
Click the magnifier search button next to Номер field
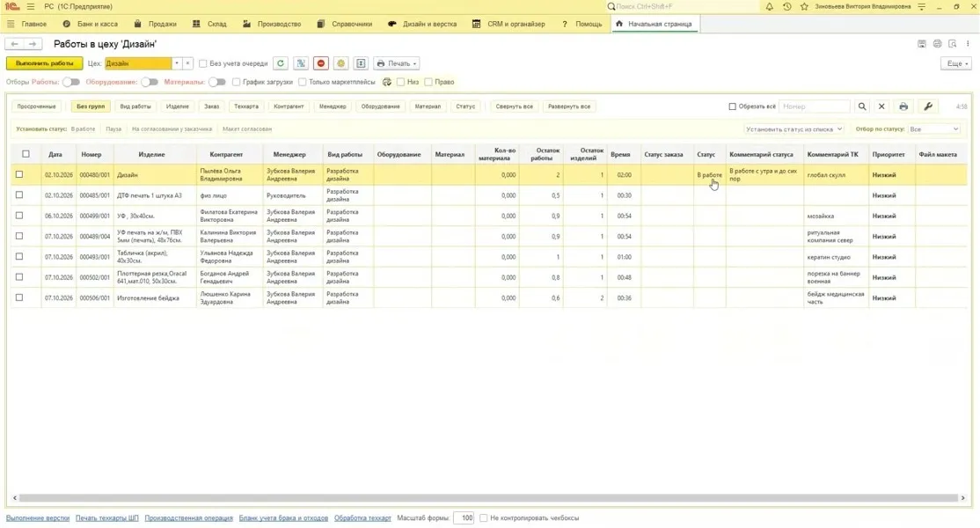[862, 106]
